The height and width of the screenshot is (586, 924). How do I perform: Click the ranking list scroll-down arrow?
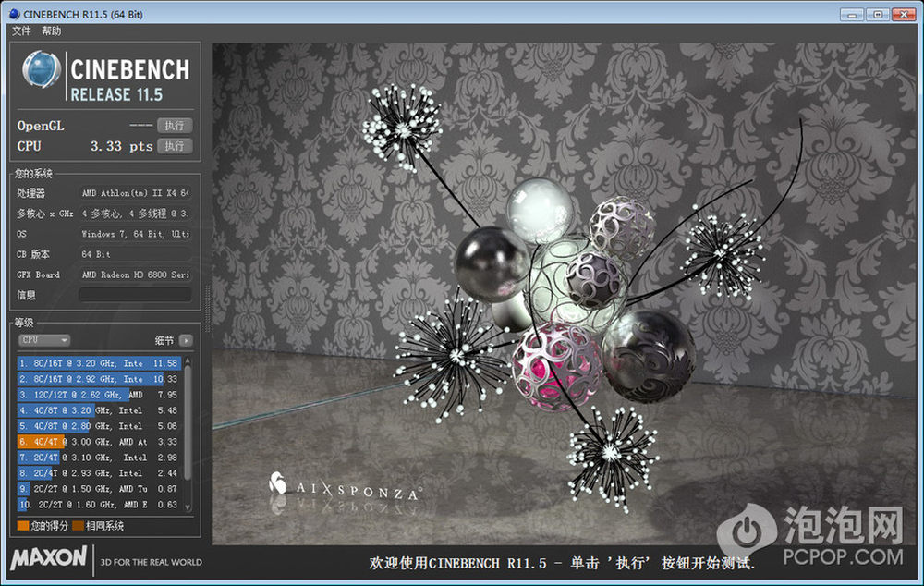click(x=188, y=507)
